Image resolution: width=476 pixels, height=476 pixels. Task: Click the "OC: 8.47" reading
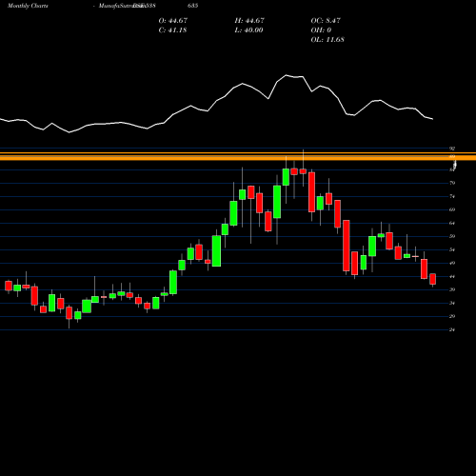tap(326, 20)
